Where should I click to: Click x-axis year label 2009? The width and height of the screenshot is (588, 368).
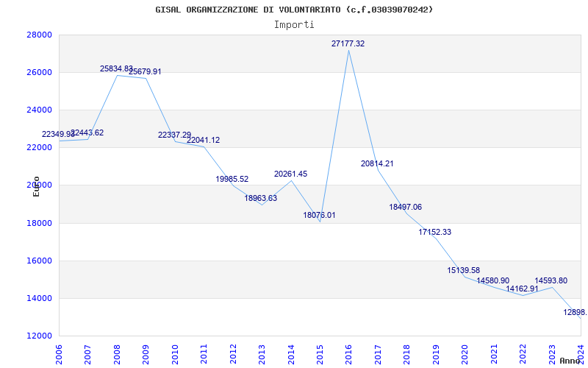(x=146, y=355)
